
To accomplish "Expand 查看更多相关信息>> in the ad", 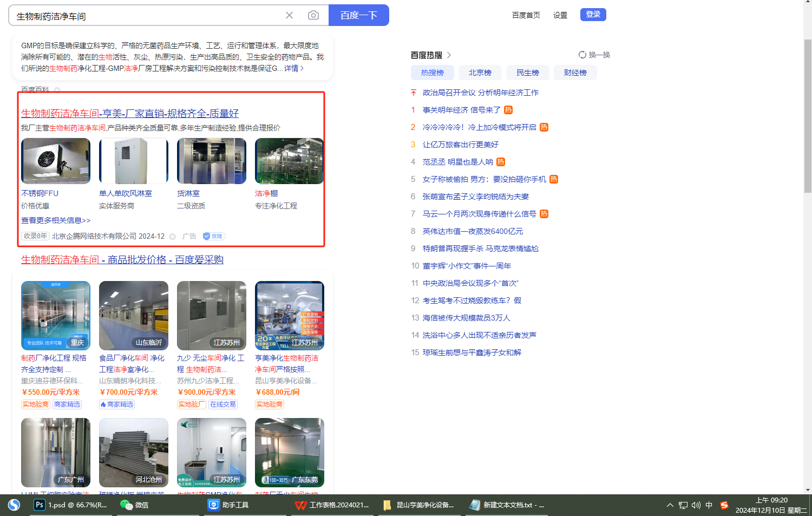I will coord(56,220).
